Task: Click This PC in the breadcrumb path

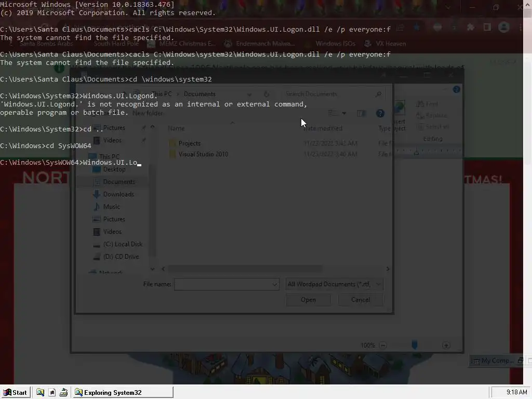Action: tap(162, 94)
